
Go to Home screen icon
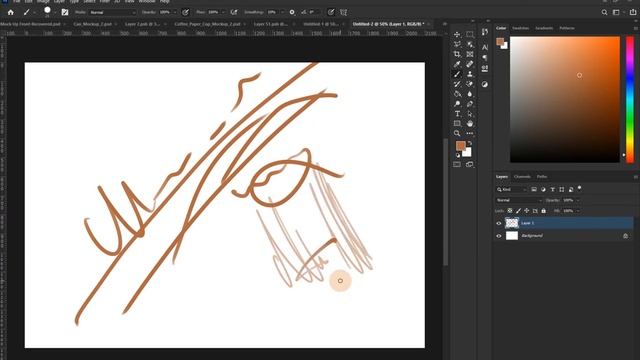tap(11, 12)
